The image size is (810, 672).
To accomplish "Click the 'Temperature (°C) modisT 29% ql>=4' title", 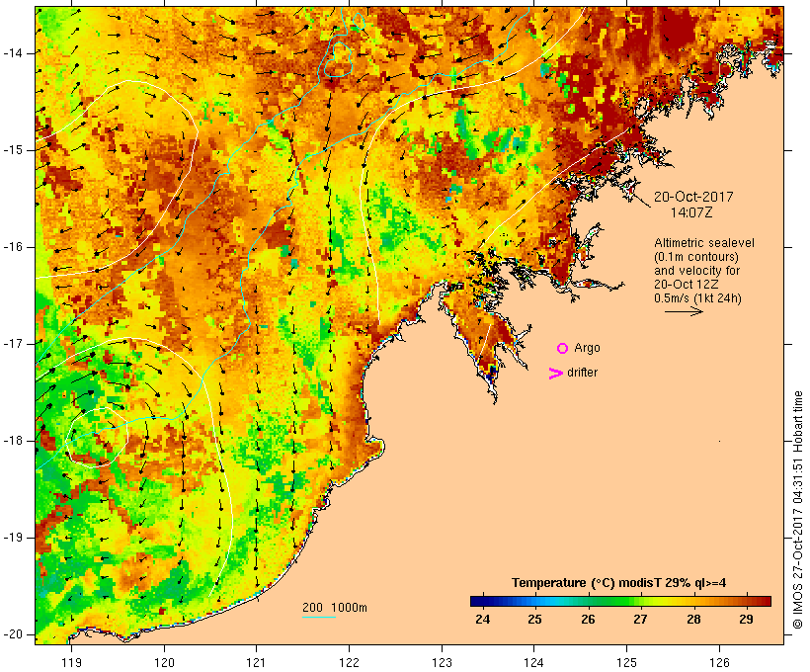I will click(618, 583).
